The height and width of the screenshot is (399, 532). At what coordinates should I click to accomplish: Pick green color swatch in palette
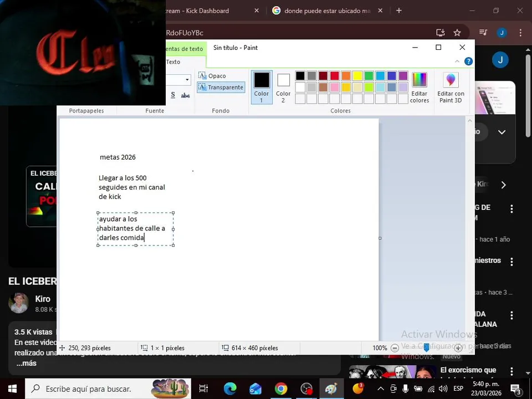[x=369, y=76]
